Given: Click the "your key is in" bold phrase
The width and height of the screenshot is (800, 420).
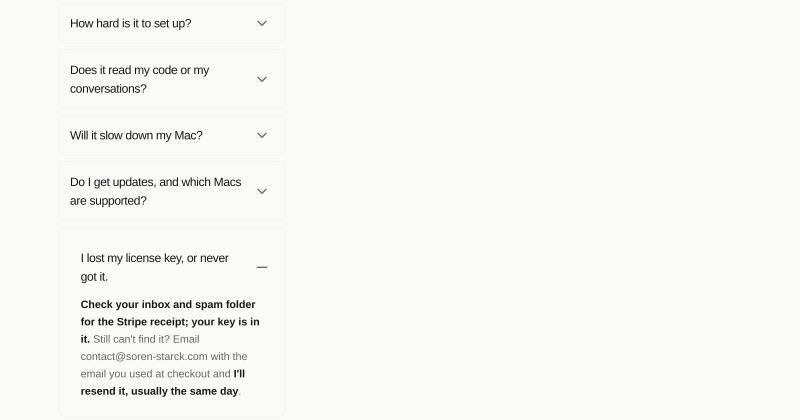Looking at the screenshot, I should pos(226,322).
